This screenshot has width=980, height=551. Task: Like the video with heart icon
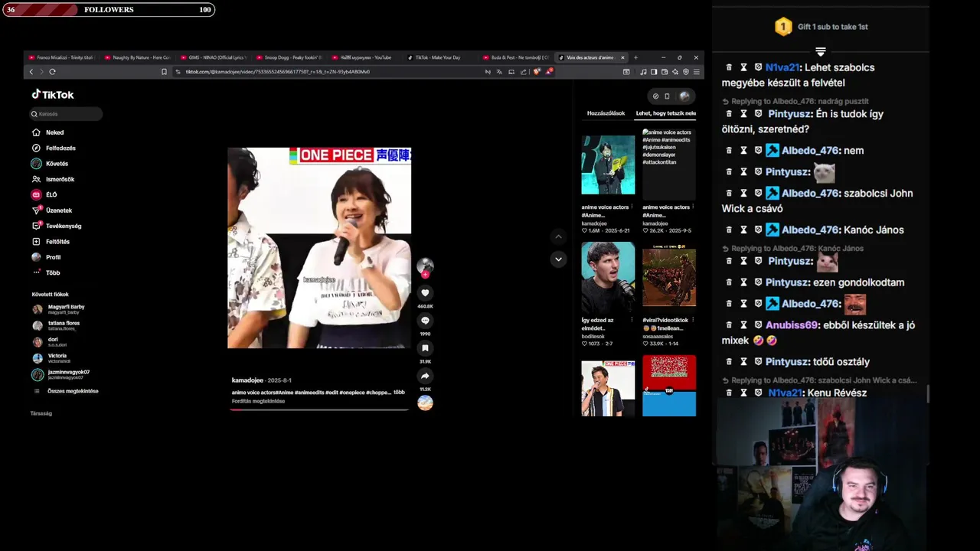pyautogui.click(x=425, y=292)
